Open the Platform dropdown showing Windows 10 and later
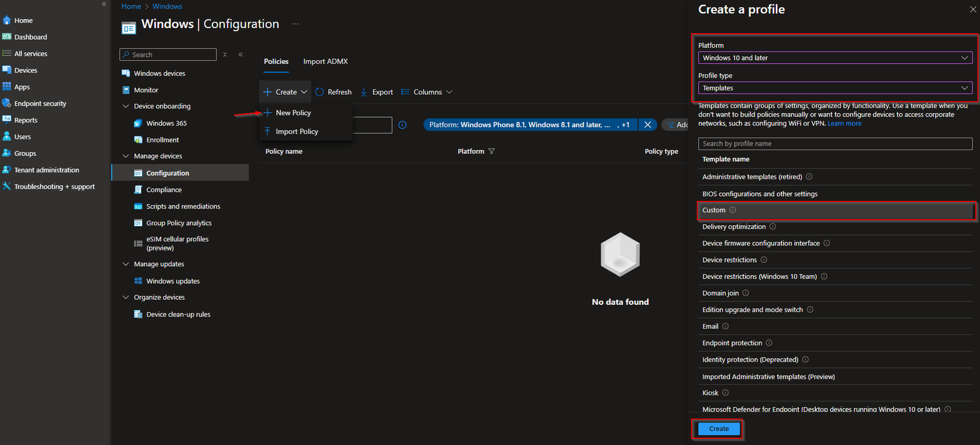Image resolution: width=980 pixels, height=445 pixels. coord(835,58)
